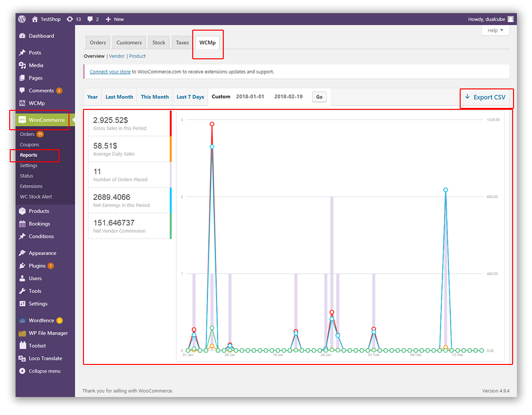Screen dimensions: 532x415
Task: Click the Pages icon in sidebar
Action: tap(22, 78)
